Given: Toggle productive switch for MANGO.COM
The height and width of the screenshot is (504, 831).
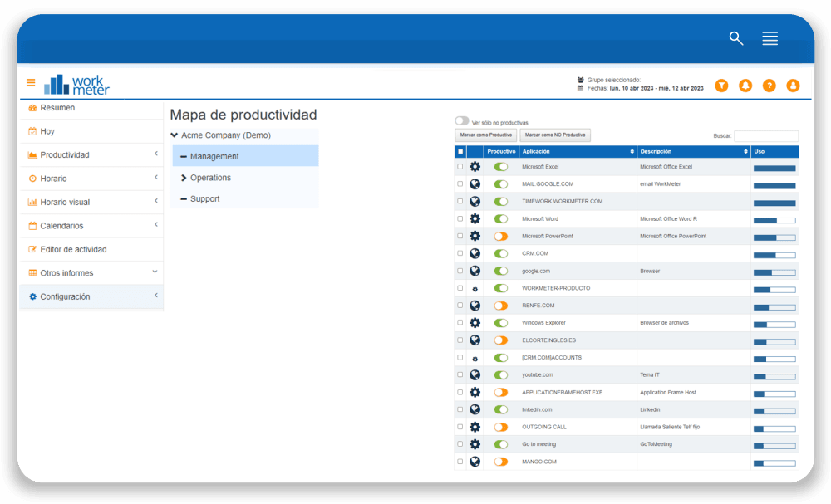Looking at the screenshot, I should [x=501, y=462].
